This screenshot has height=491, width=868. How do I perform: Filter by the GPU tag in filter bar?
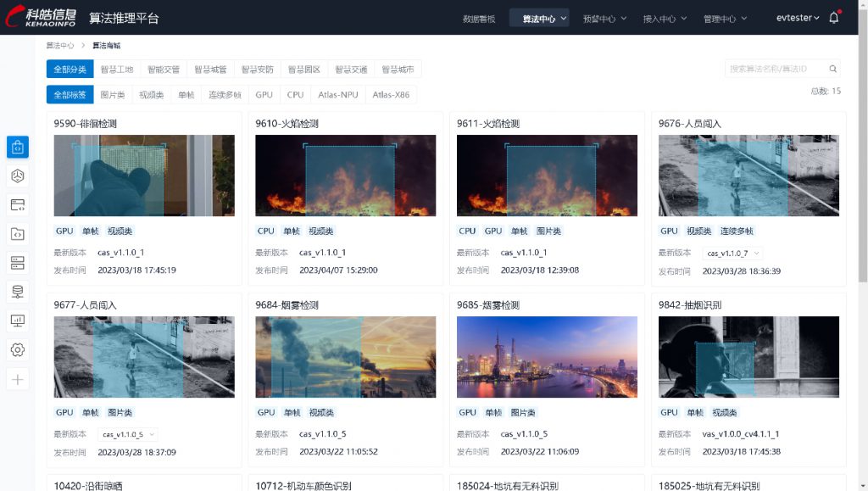(264, 95)
